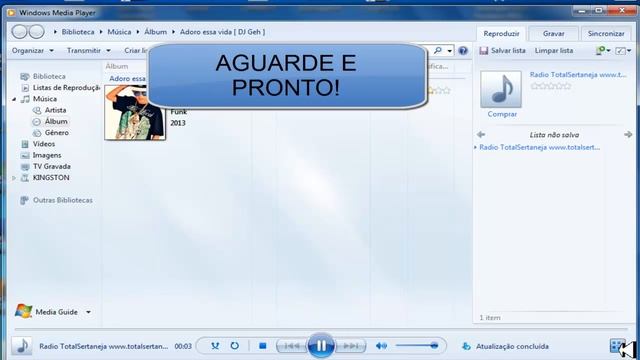
Task: Select Imagens in the navigation tree
Action: tap(47, 155)
